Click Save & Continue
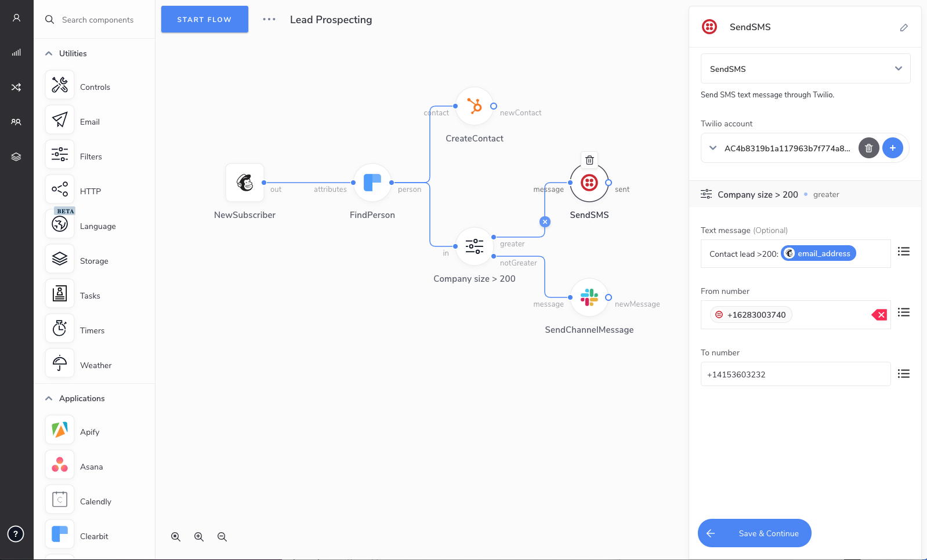 point(754,533)
